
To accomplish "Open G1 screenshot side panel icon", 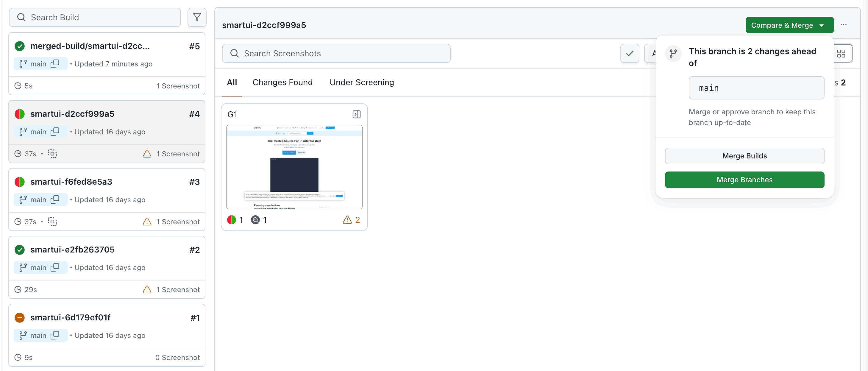I will [x=356, y=115].
